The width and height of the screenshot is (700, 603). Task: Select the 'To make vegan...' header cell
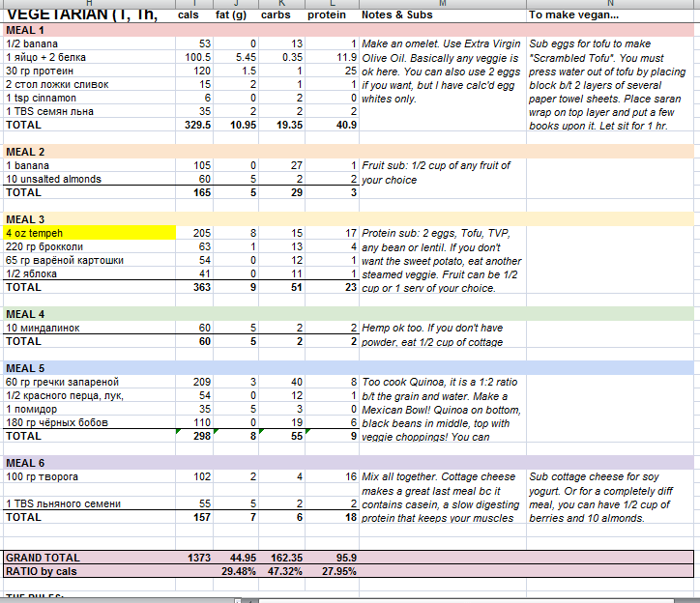(610, 15)
